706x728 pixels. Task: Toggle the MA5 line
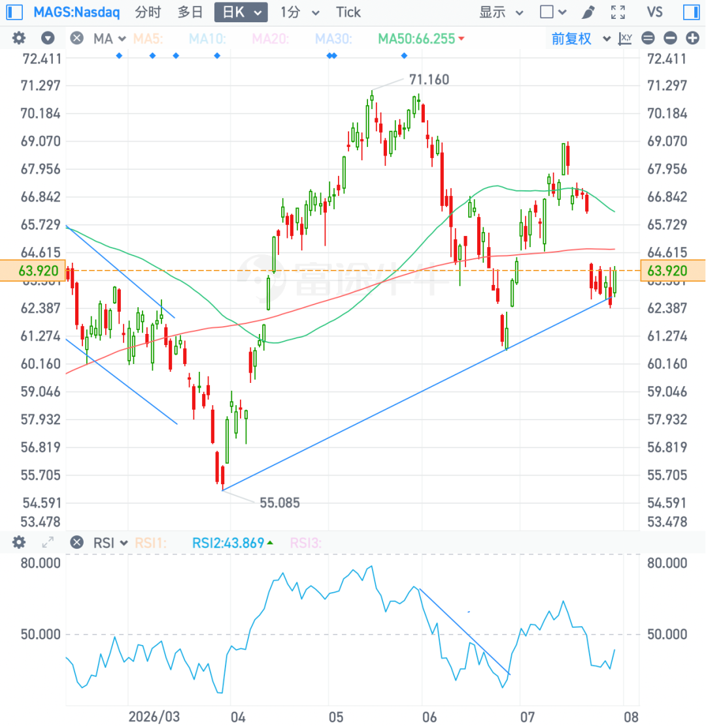click(148, 39)
